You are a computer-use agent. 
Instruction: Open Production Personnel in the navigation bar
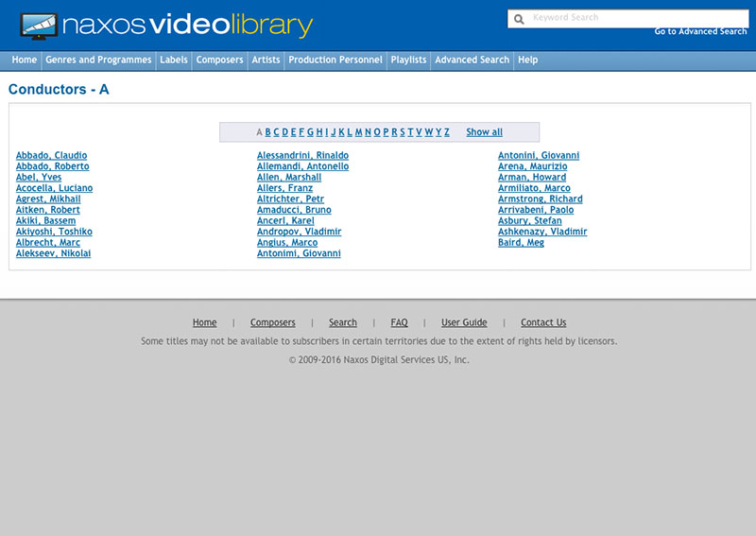335,60
